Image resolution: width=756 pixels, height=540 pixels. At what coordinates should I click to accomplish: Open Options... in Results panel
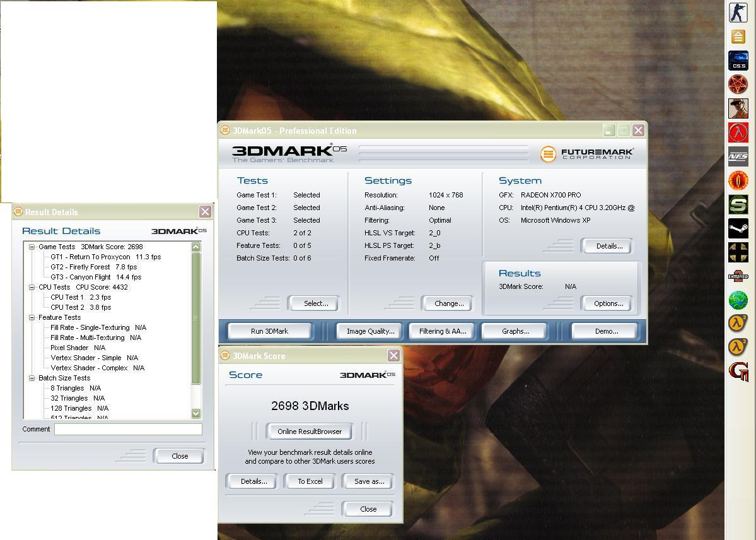coord(607,303)
